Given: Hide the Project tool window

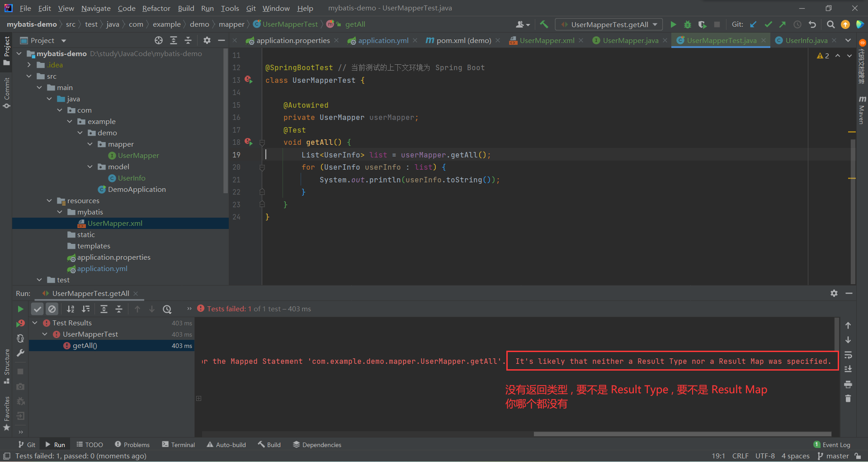Looking at the screenshot, I should click(222, 40).
